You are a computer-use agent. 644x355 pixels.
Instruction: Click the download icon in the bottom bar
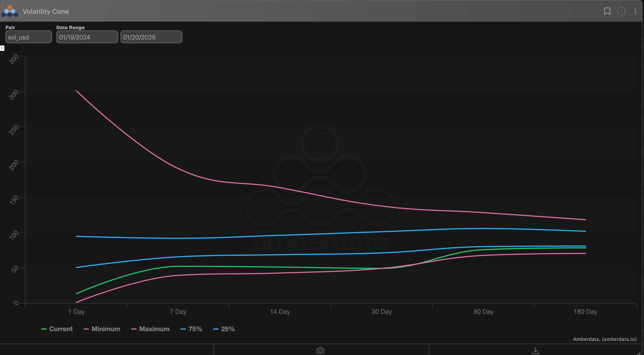[535, 350]
